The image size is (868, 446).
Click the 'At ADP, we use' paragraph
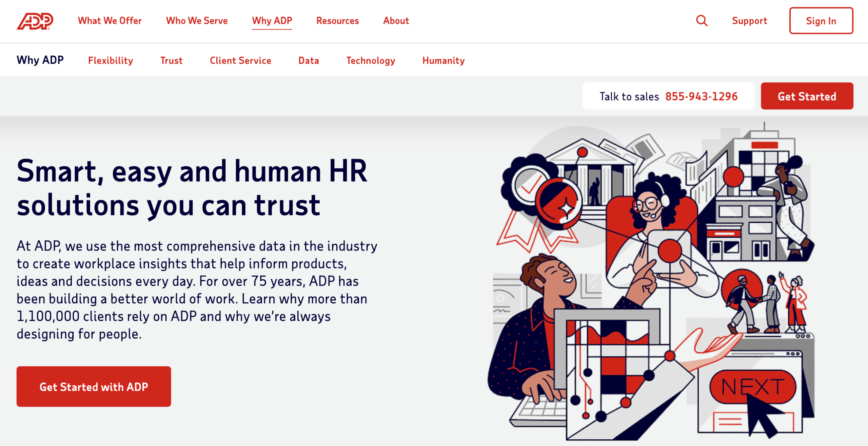197,290
